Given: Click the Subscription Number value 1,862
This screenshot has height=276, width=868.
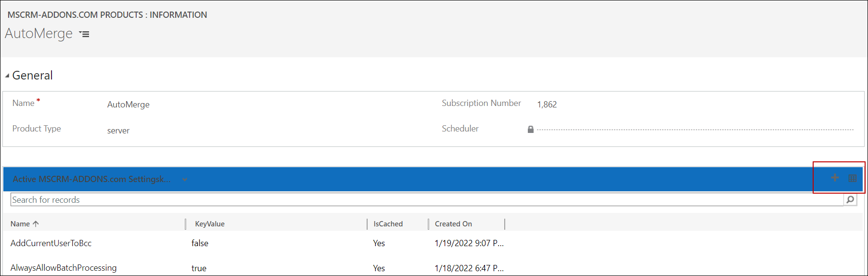Looking at the screenshot, I should pyautogui.click(x=547, y=105).
